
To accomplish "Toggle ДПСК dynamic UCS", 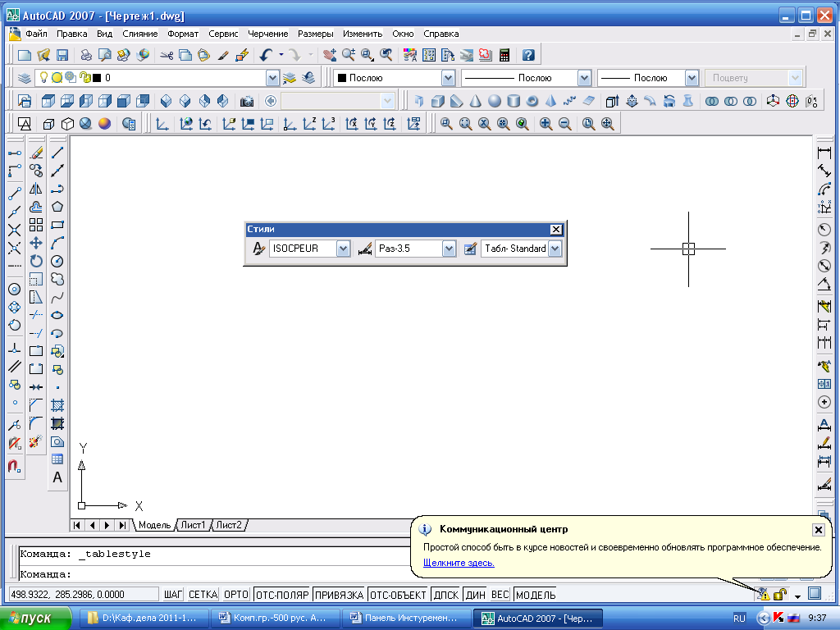I will [445, 594].
